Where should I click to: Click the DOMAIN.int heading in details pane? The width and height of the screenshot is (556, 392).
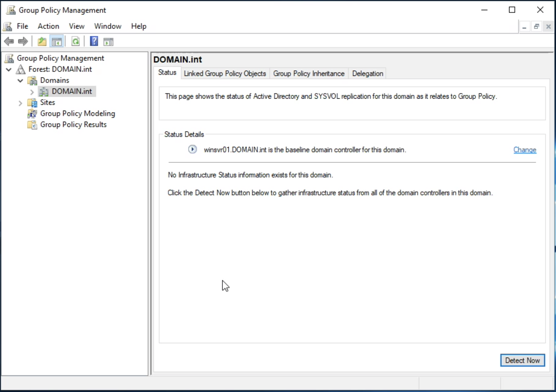(178, 59)
